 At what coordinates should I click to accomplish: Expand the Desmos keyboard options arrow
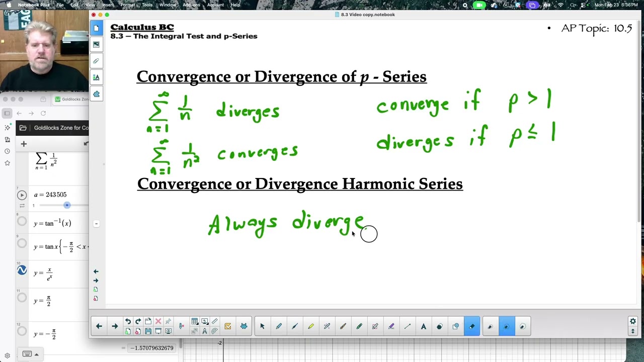36,354
